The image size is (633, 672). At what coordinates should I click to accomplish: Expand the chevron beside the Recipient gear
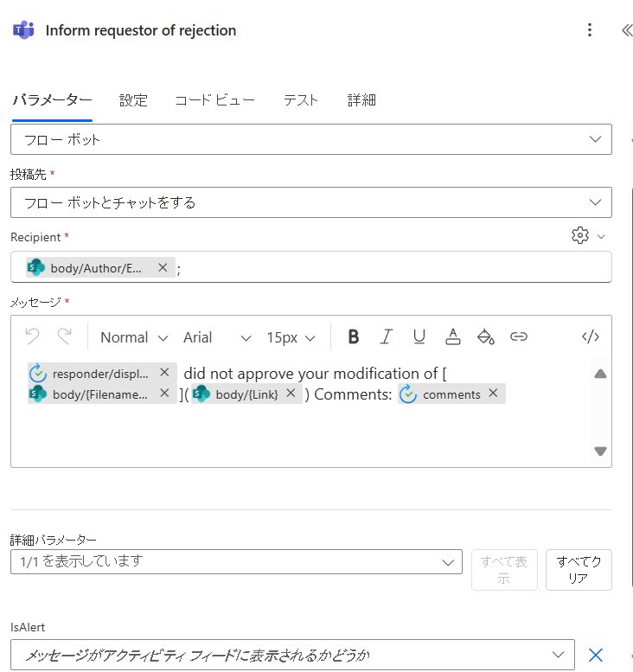click(x=601, y=237)
